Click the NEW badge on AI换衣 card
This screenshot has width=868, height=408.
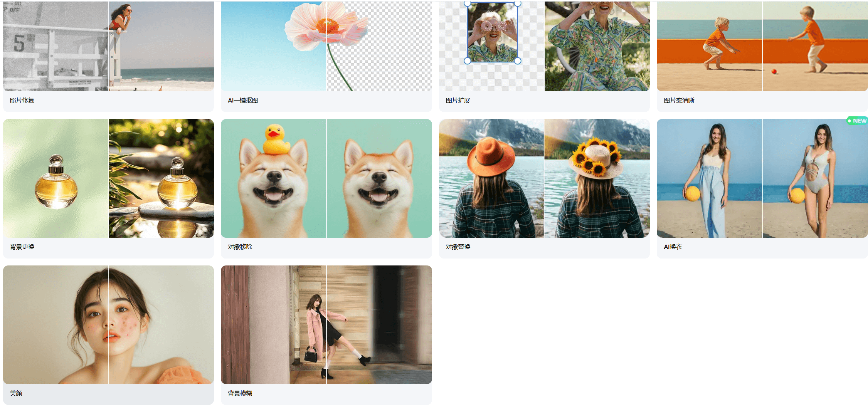[857, 121]
